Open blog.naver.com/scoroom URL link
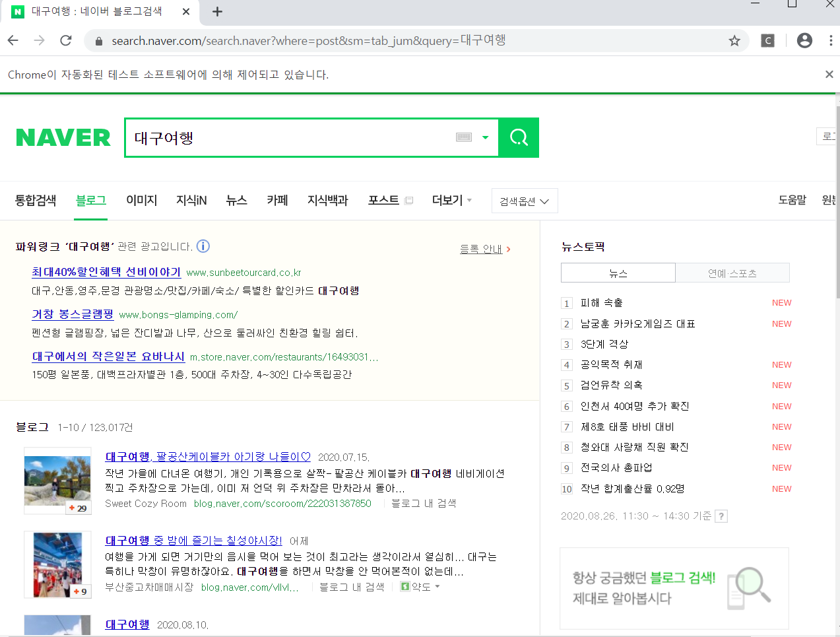Screen dimensions: 840x637 (282, 504)
